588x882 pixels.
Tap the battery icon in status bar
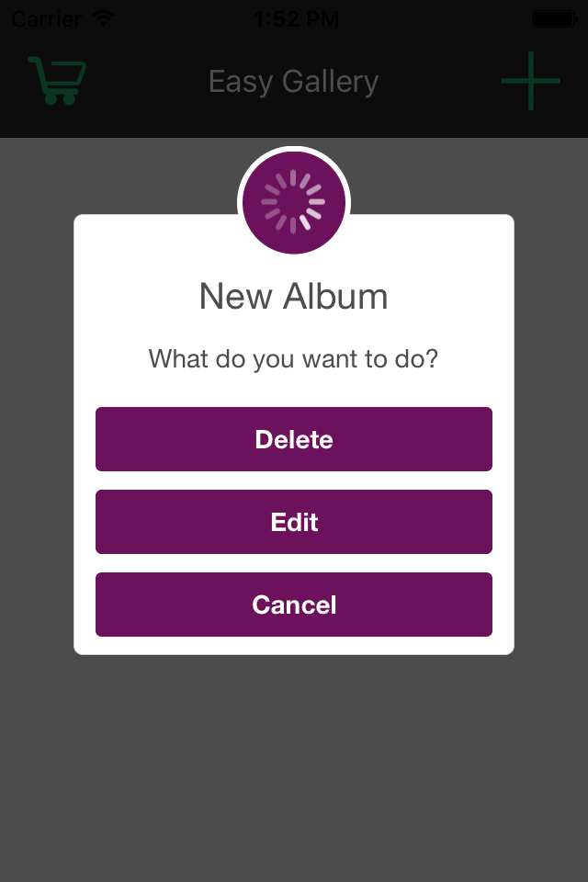[x=555, y=19]
